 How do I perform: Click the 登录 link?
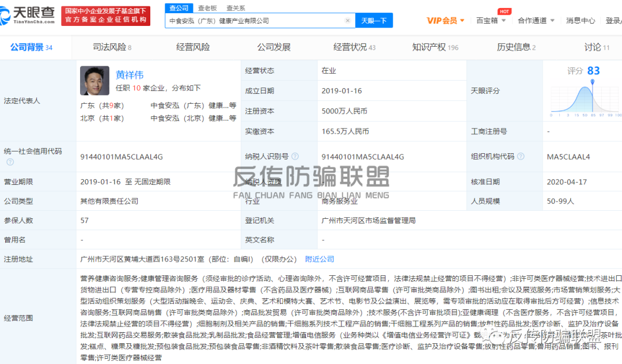613,21
